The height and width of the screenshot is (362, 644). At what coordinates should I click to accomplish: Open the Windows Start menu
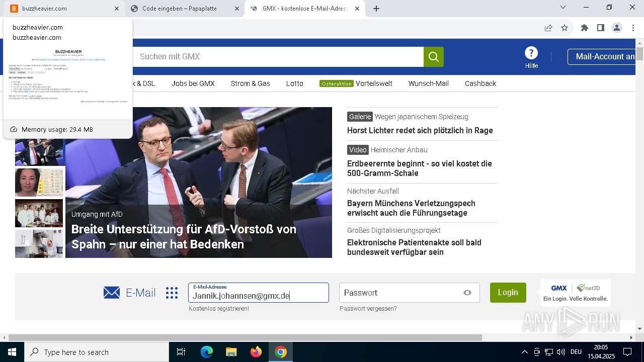point(12,352)
